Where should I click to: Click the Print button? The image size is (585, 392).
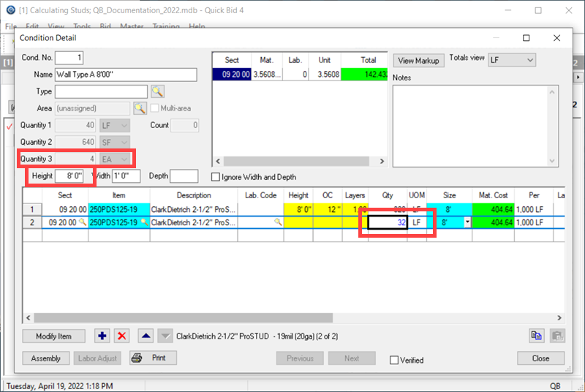153,358
